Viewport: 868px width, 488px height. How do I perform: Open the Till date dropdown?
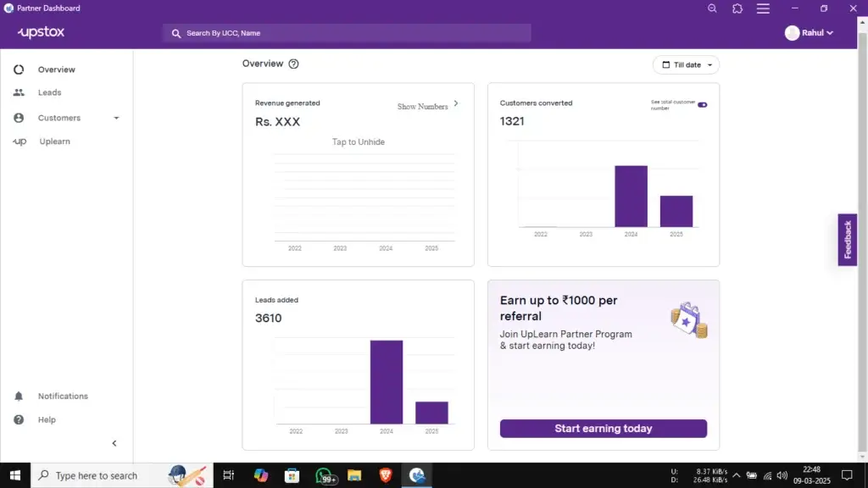coord(686,65)
